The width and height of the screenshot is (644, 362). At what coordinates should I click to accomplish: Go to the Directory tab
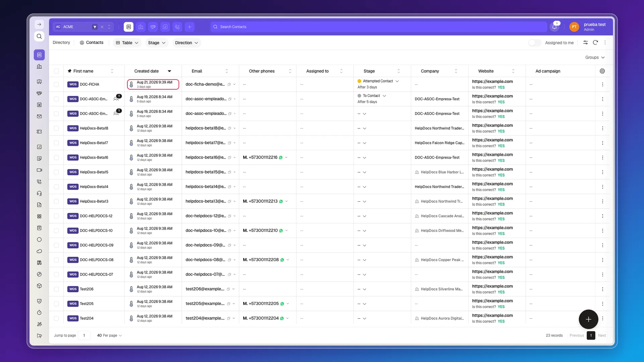[x=61, y=43]
